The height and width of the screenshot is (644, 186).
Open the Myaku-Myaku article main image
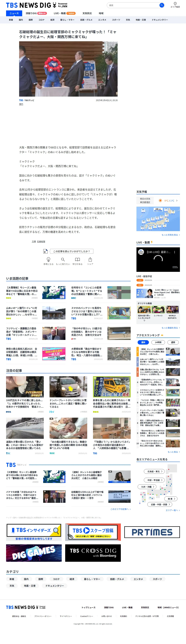pyautogui.click(x=68, y=69)
